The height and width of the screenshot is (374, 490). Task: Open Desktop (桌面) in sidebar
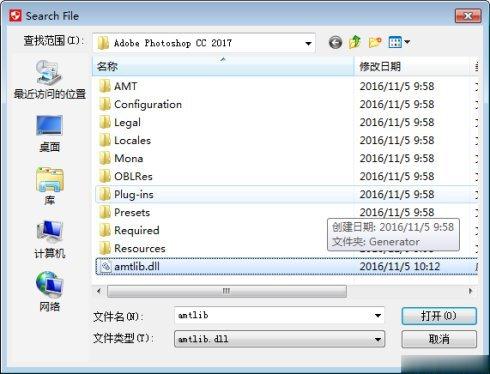[49, 133]
